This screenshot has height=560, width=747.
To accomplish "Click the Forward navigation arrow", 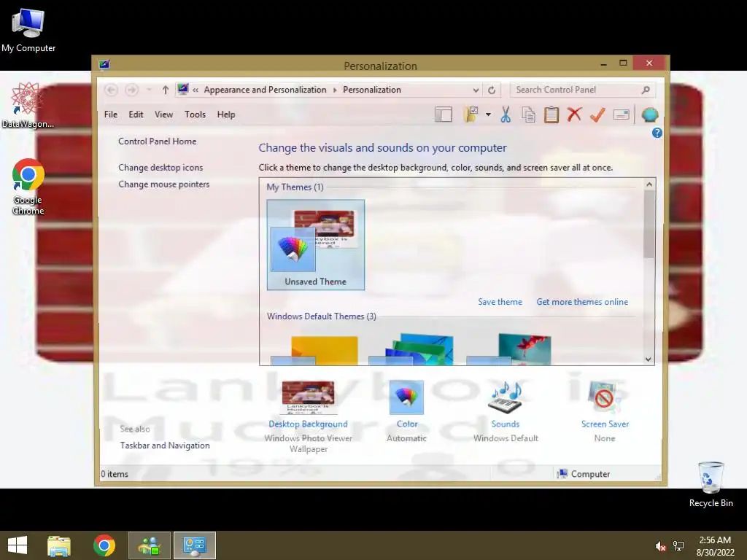I will (x=132, y=90).
